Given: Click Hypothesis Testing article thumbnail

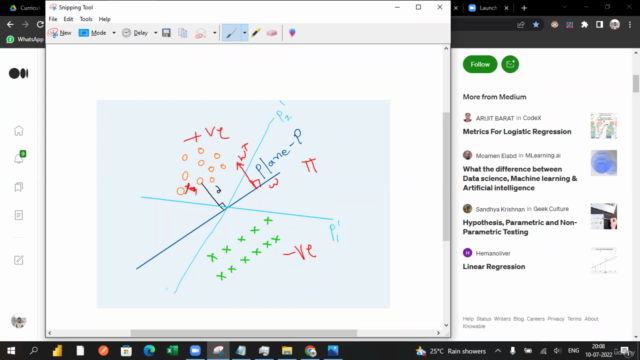Looking at the screenshot, I should point(604,216).
